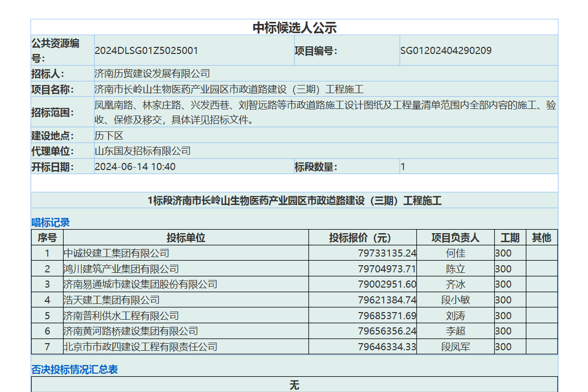The width and height of the screenshot is (588, 392).
Task: Click the 项目编号 label
Action: point(316,50)
